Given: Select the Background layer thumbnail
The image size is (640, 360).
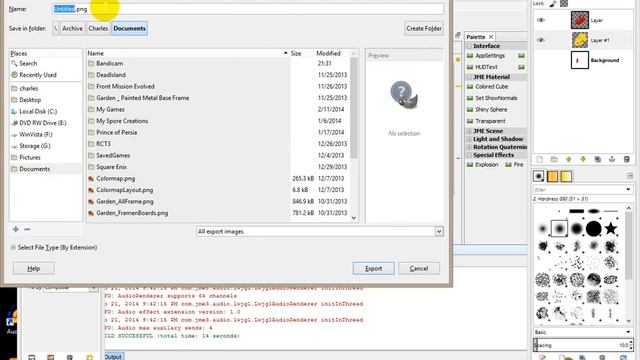Looking at the screenshot, I should point(580,60).
